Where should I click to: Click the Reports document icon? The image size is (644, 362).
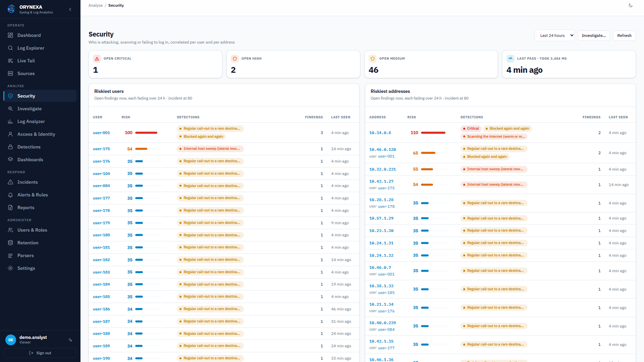pyautogui.click(x=10, y=208)
